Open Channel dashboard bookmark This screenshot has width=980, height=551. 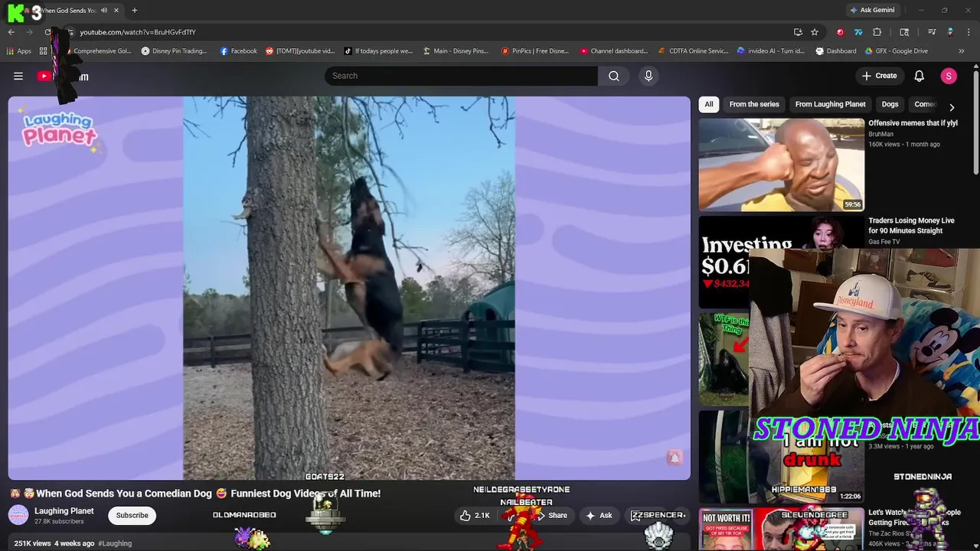click(613, 51)
